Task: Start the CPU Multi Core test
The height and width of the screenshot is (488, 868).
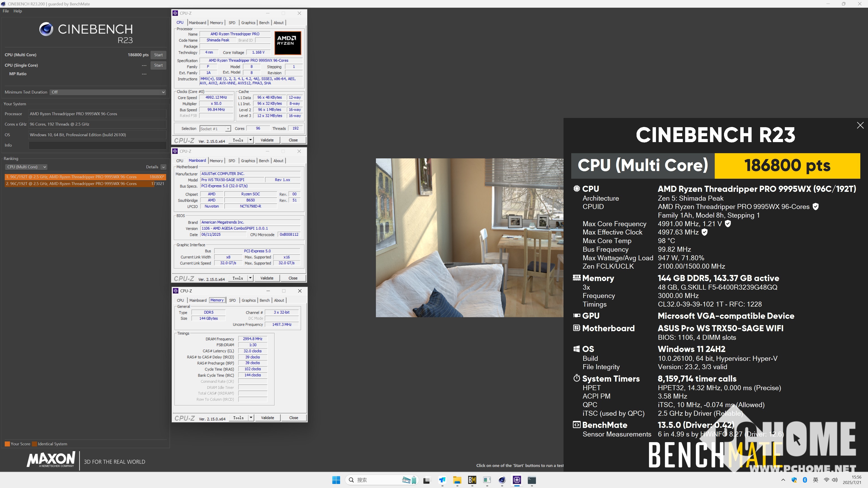Action: tap(158, 54)
